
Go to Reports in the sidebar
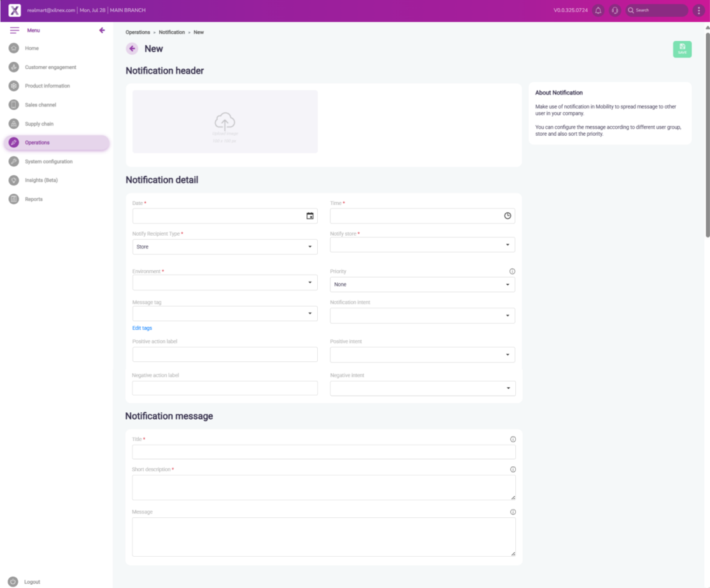coord(34,199)
